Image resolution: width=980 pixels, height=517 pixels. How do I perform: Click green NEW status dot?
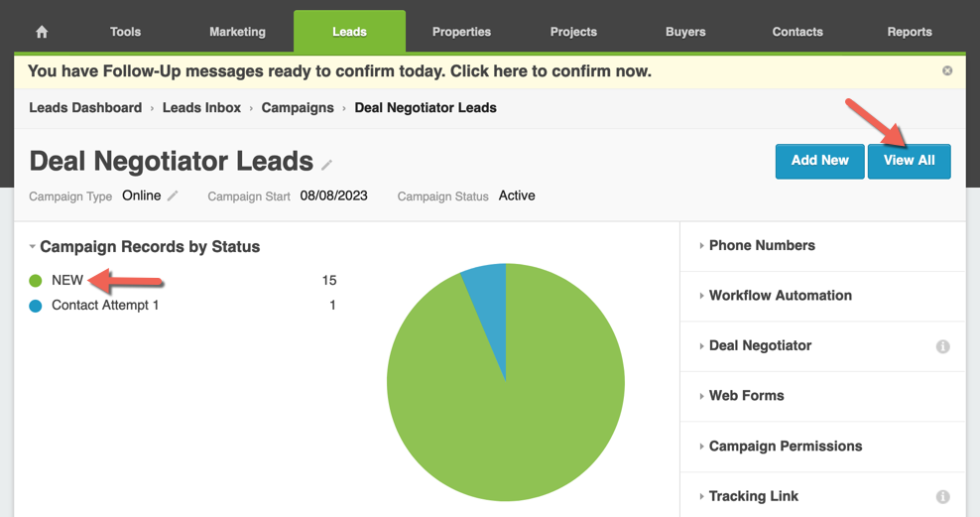36,281
